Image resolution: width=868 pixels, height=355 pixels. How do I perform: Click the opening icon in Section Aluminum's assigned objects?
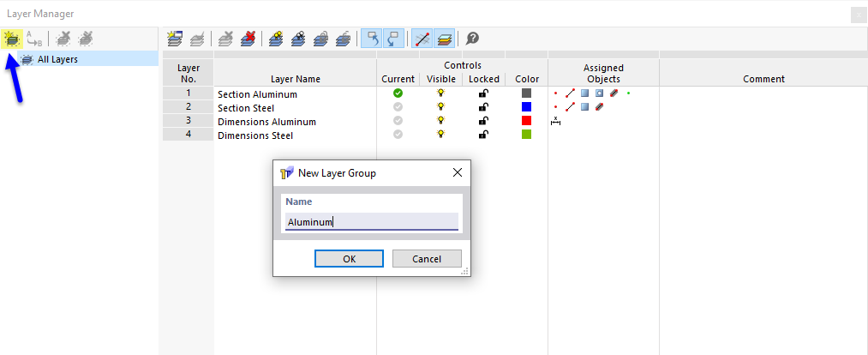(599, 93)
